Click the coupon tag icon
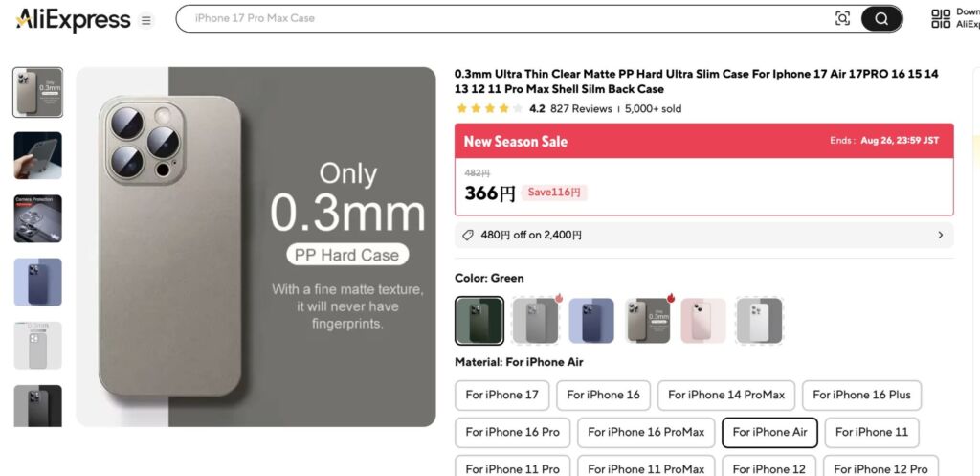Screen dimensions: 980x476 click(x=467, y=236)
